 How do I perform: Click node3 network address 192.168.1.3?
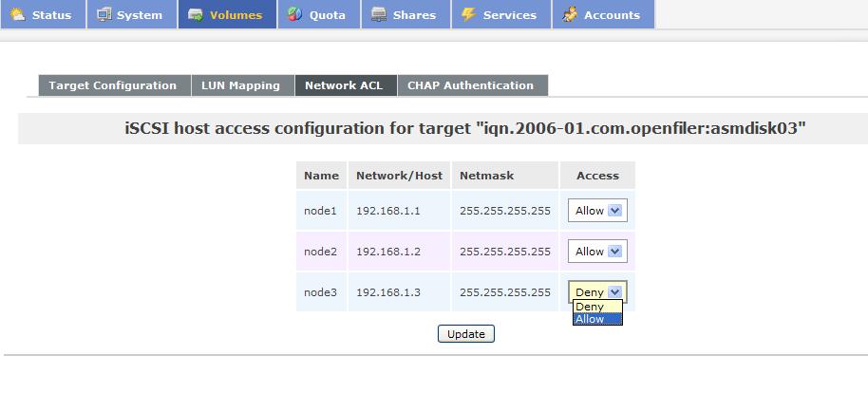pyautogui.click(x=388, y=292)
